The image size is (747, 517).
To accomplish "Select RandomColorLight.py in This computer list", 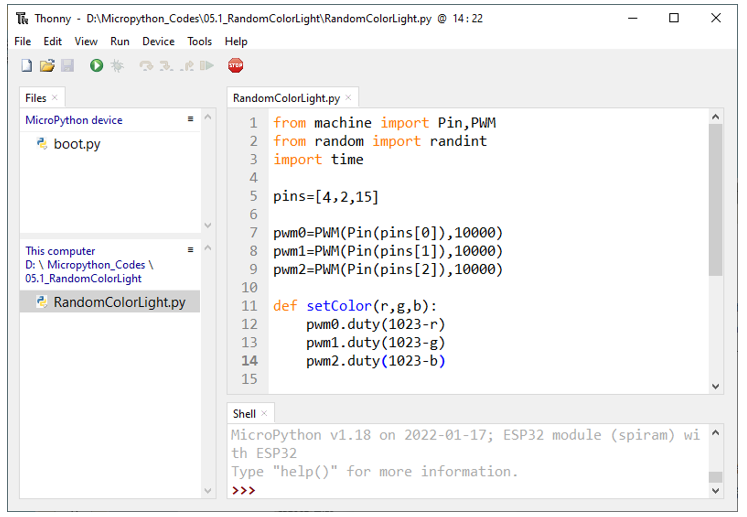I will pyautogui.click(x=119, y=302).
